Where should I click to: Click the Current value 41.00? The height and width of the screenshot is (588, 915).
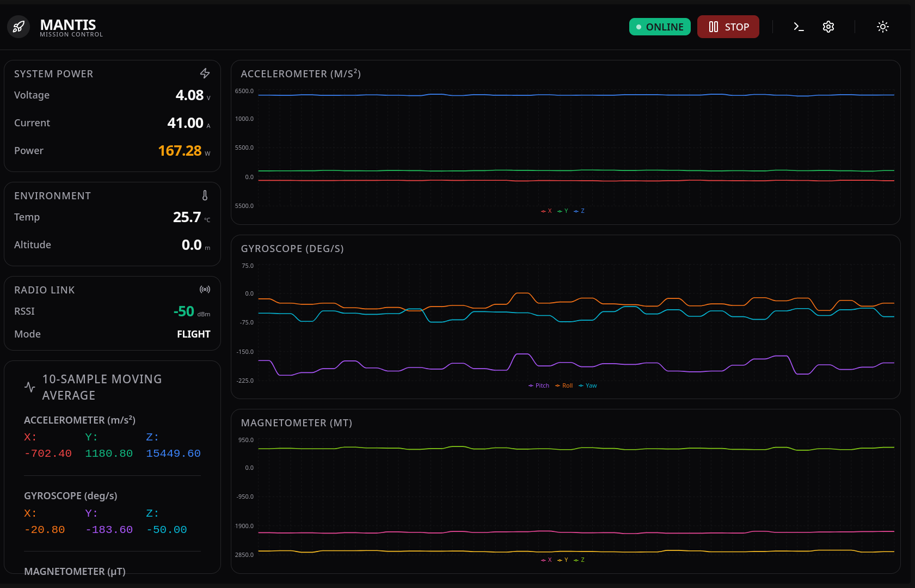pyautogui.click(x=186, y=123)
